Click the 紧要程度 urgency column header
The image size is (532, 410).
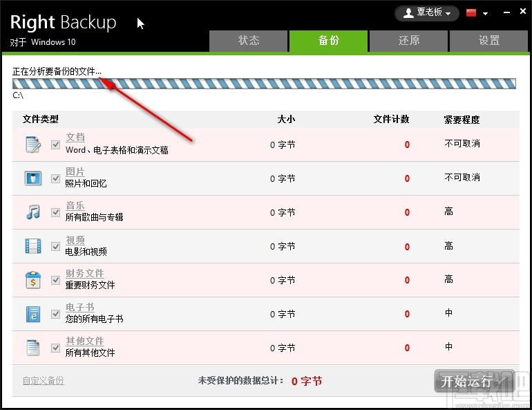click(462, 120)
